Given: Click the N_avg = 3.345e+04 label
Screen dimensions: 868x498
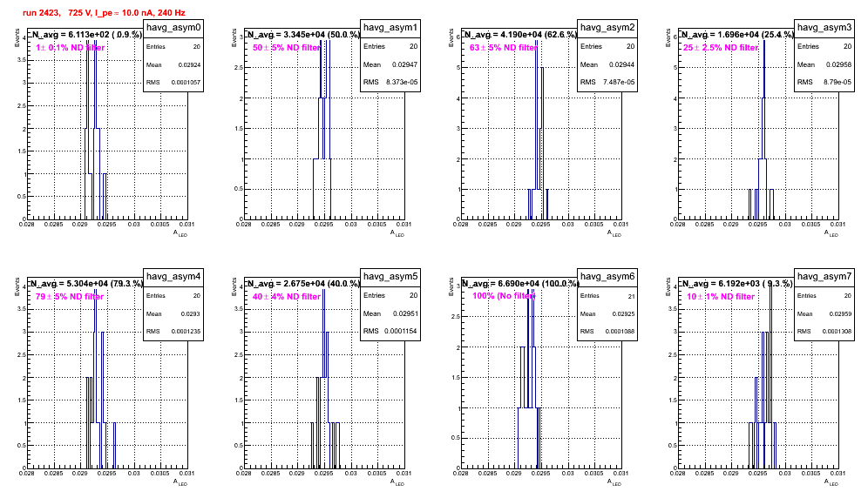Looking at the screenshot, I should pos(304,35).
